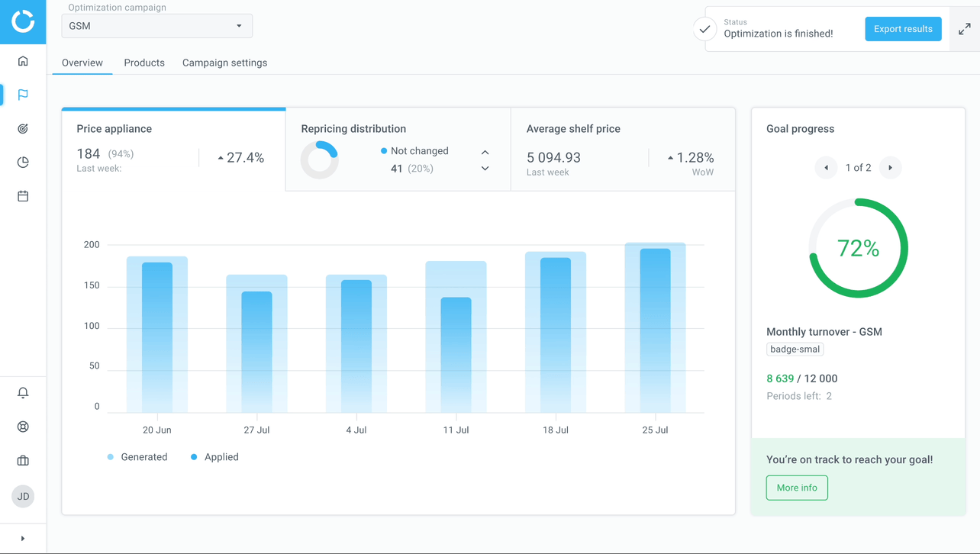Click the Export results button
Image resolution: width=980 pixels, height=554 pixels.
tap(903, 29)
